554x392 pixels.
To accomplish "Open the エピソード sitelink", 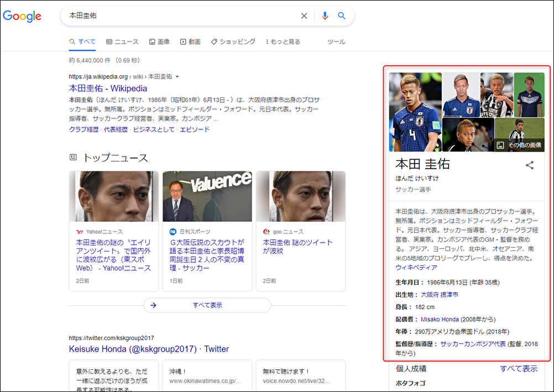I will tap(195, 129).
